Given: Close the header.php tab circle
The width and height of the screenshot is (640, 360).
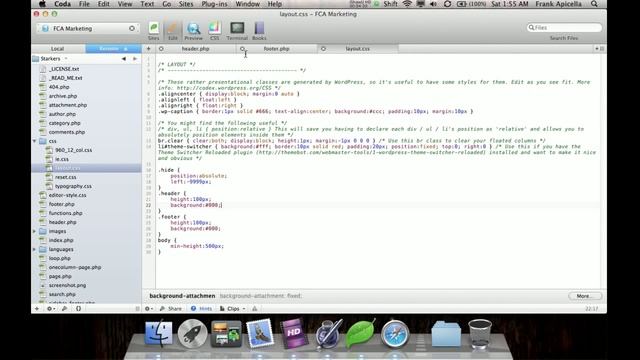Looking at the screenshot, I should tap(161, 49).
